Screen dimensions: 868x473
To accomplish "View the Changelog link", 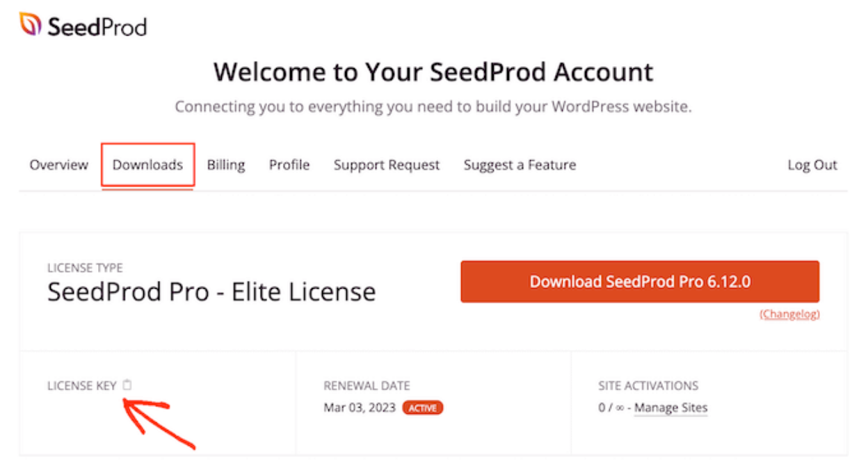I will click(789, 314).
